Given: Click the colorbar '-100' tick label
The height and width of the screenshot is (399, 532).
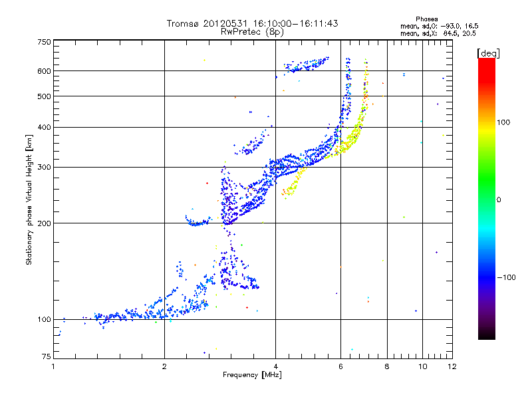Looking at the screenshot, I should click(506, 277).
